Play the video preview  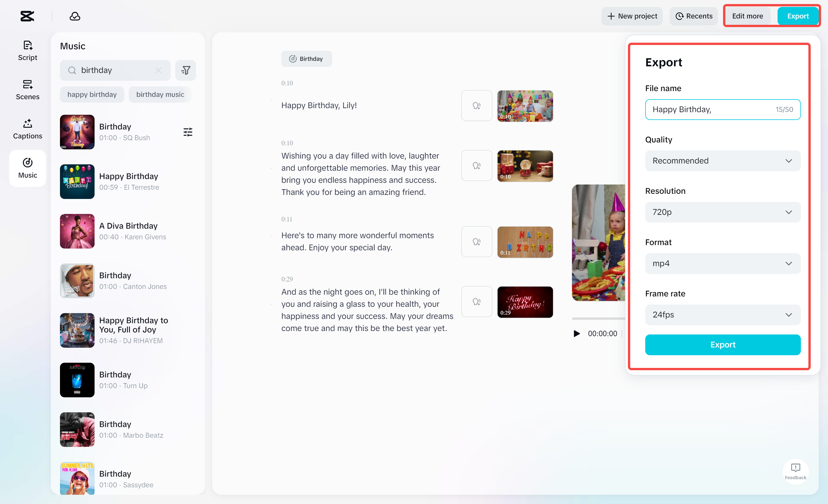pos(577,333)
